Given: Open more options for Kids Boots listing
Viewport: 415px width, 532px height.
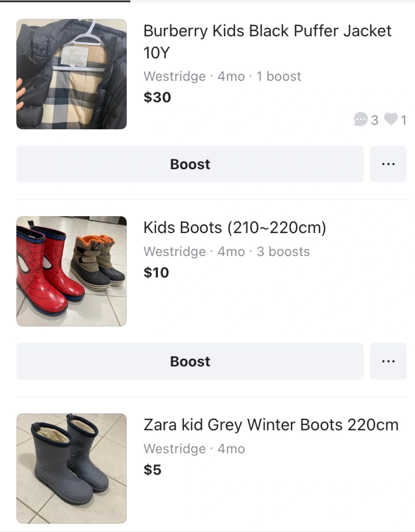Looking at the screenshot, I should click(388, 361).
